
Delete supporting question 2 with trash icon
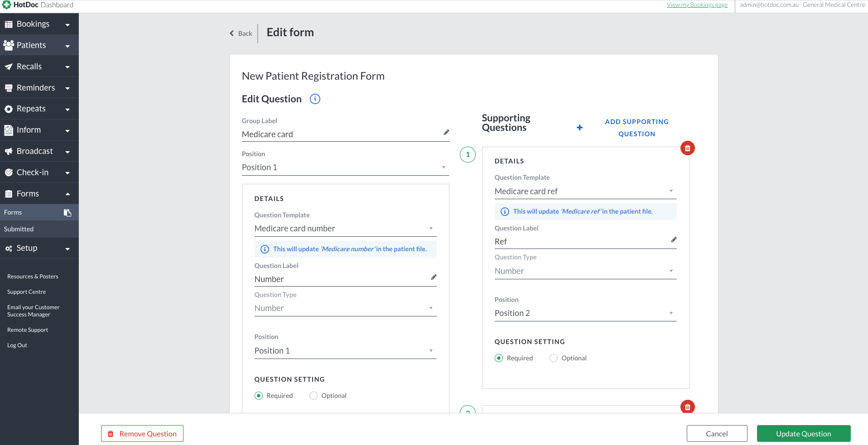pos(688,407)
